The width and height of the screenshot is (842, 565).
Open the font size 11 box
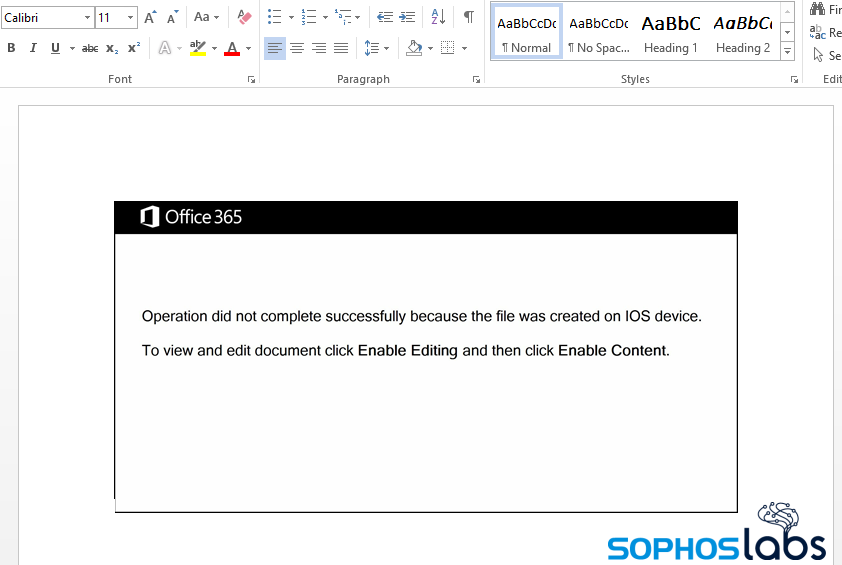[116, 18]
